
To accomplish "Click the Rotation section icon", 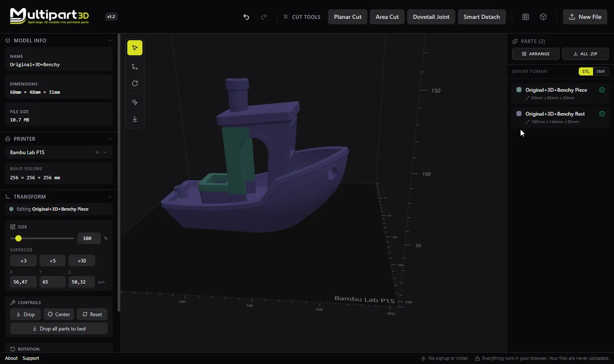I will (13, 349).
